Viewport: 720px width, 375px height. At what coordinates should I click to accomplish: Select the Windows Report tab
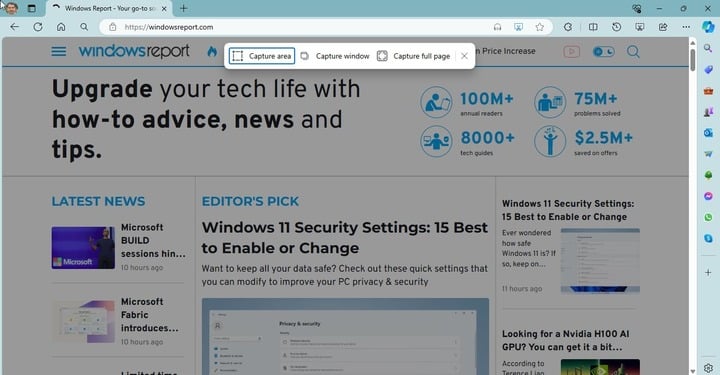[x=109, y=8]
